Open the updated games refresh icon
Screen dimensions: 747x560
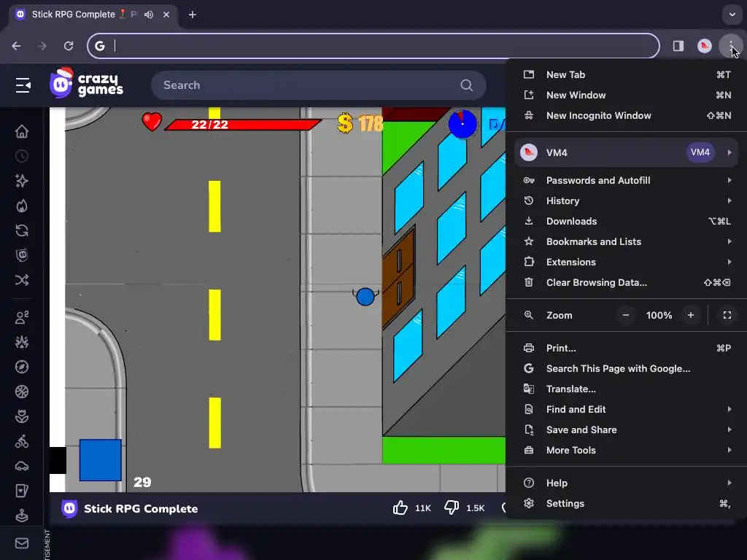click(x=21, y=230)
